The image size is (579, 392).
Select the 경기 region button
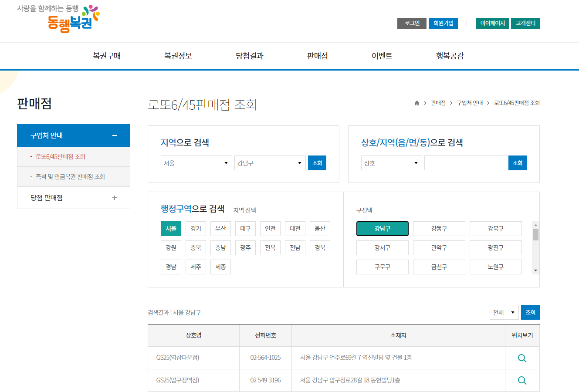pos(196,229)
